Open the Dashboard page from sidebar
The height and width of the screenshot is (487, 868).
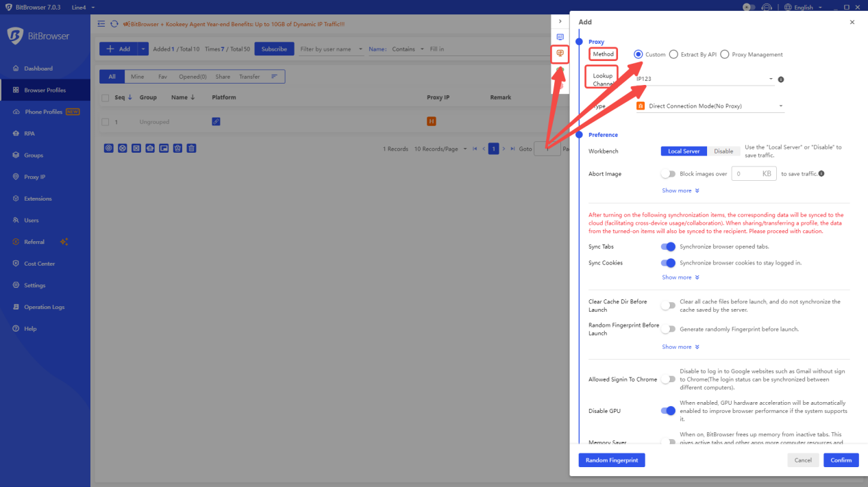(38, 68)
